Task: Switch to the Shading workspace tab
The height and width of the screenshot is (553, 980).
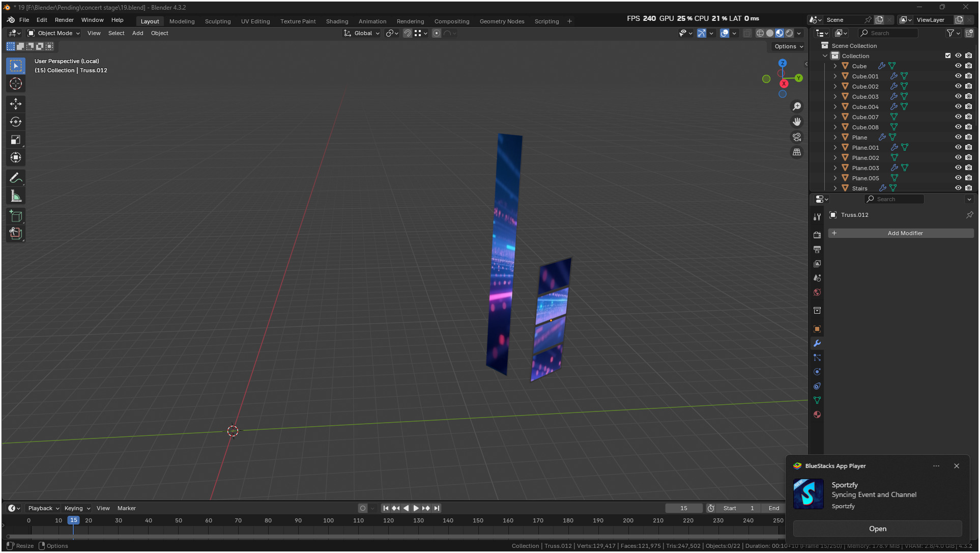Action: coord(337,21)
